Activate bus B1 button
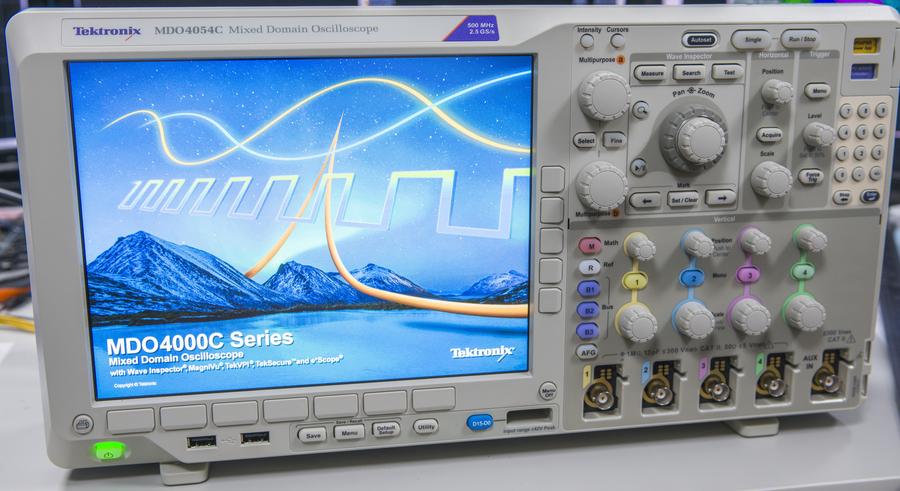This screenshot has width=900, height=491. coord(588,289)
